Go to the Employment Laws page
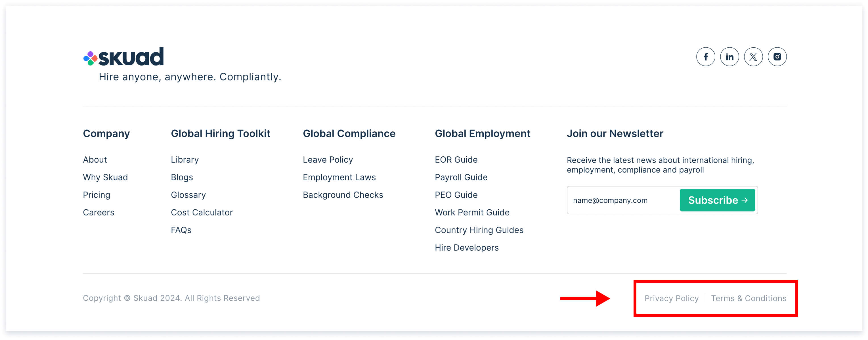This screenshot has width=868, height=340. click(339, 177)
